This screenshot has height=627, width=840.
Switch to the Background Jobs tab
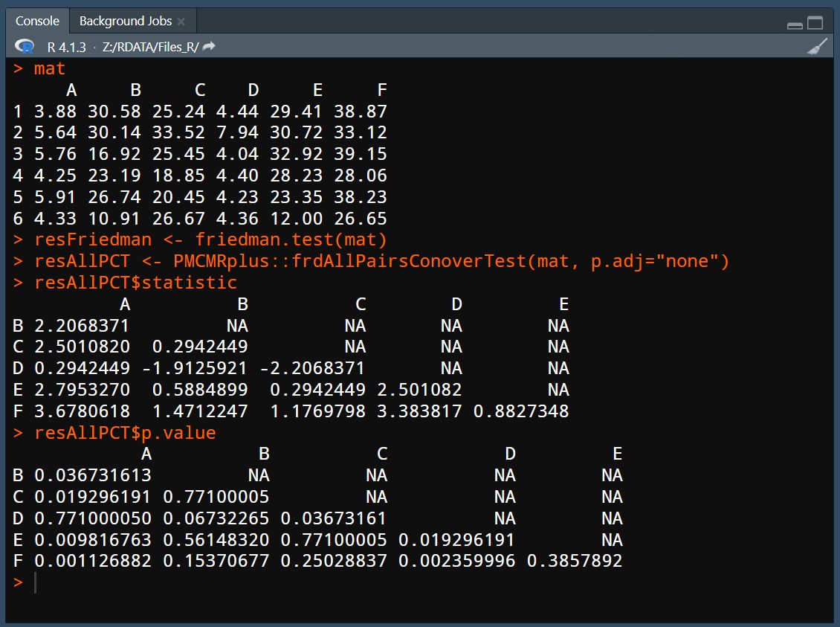tap(125, 22)
